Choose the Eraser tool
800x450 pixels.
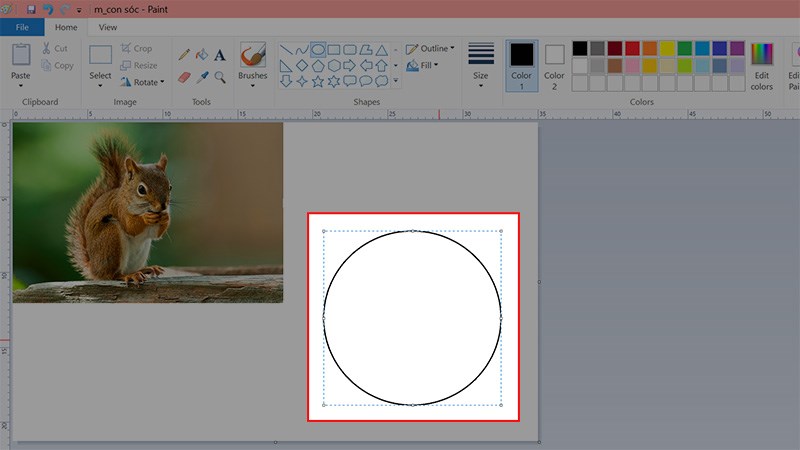coord(184,76)
